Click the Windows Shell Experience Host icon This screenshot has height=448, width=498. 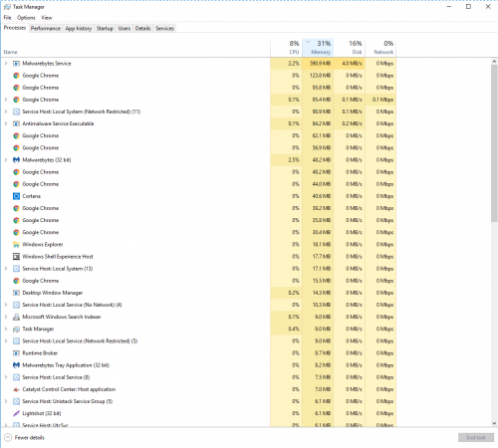coord(16,257)
